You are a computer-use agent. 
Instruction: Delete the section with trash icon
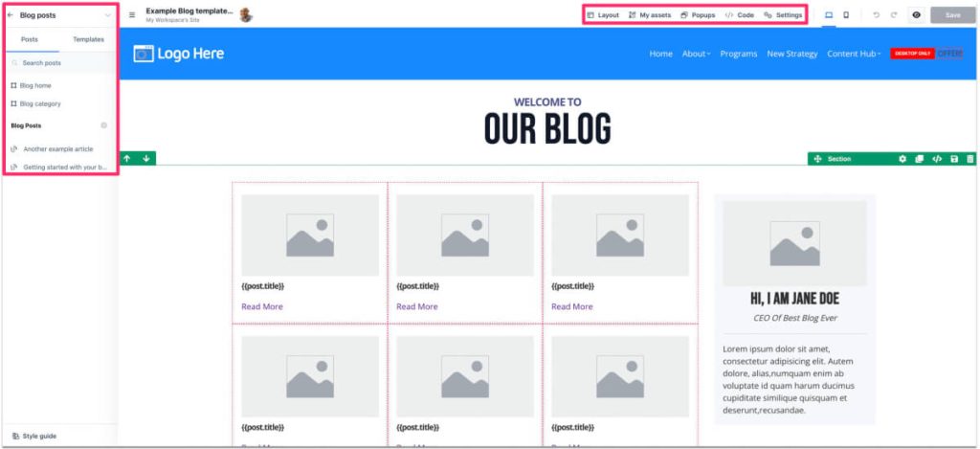970,159
